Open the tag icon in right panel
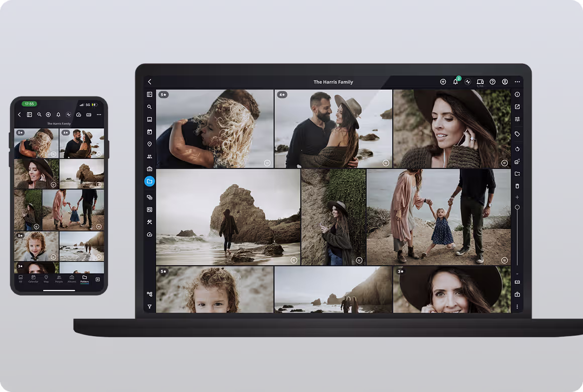Screen dimensions: 583x392 (517, 134)
